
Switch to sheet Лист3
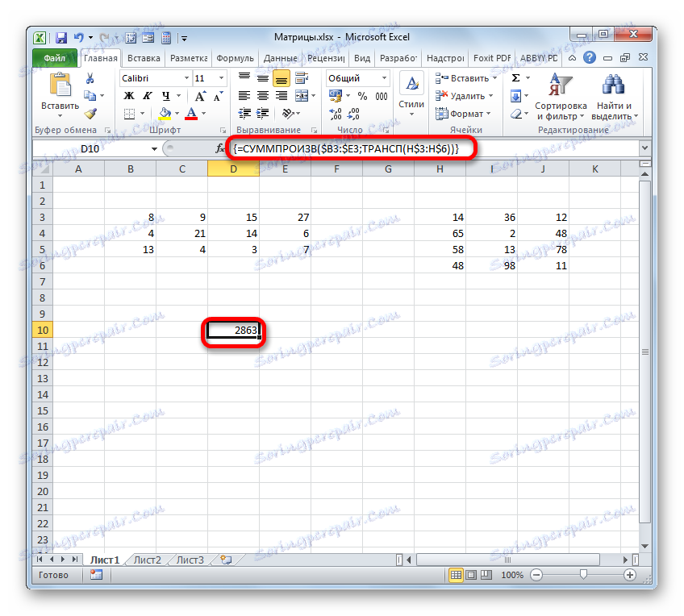190,560
